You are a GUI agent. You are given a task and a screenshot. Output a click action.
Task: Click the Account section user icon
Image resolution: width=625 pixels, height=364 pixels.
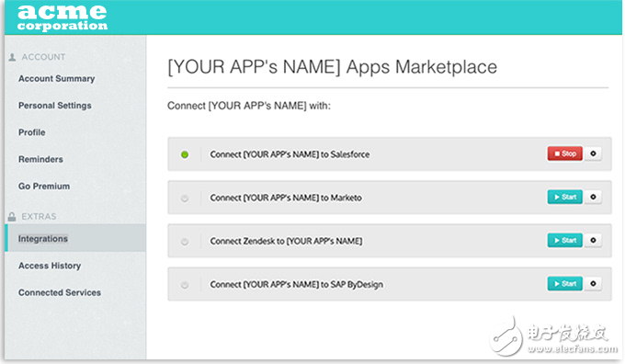point(12,57)
